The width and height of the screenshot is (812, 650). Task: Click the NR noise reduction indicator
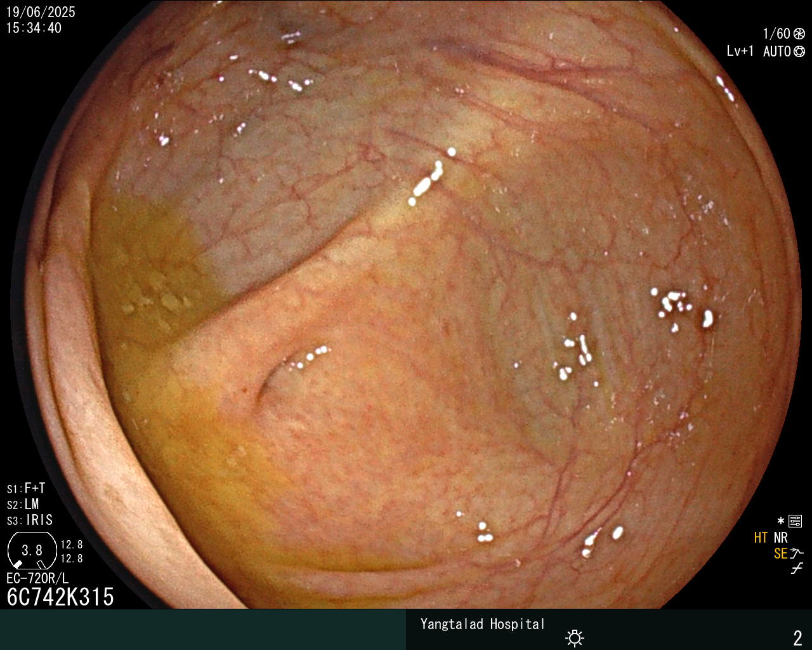(x=781, y=538)
